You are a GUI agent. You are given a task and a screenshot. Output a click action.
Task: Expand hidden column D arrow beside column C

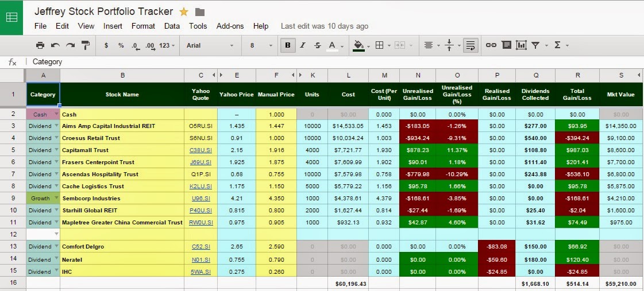point(214,75)
